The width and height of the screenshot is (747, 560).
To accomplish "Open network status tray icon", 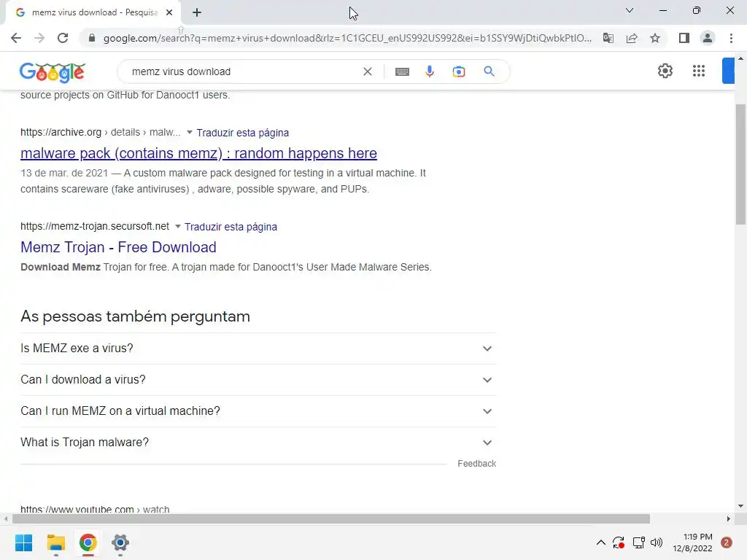I will 638,542.
